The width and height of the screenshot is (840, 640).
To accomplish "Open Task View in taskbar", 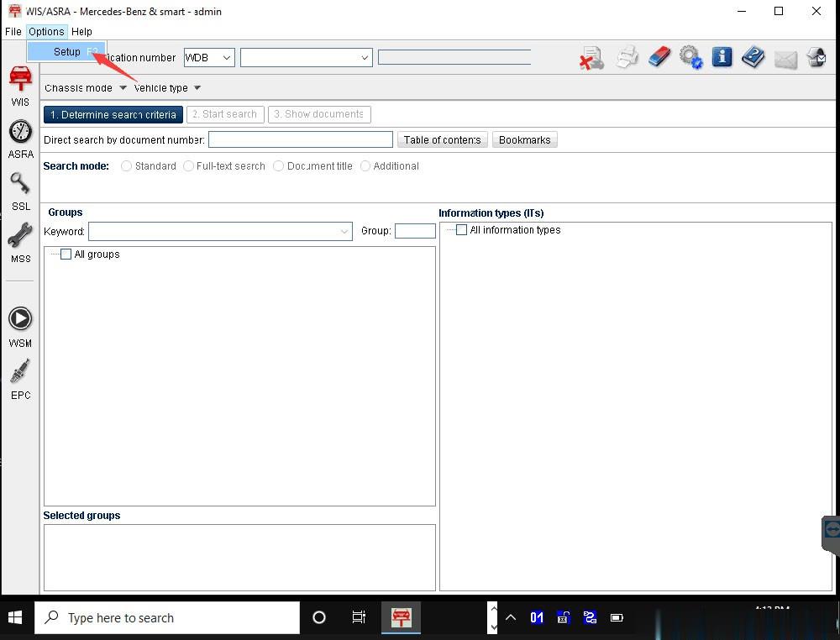I will (359, 617).
